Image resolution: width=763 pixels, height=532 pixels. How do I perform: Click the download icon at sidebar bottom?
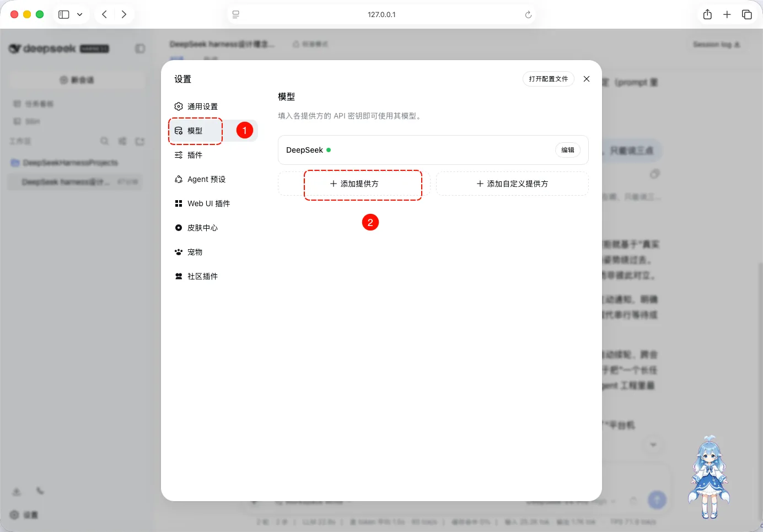[17, 491]
